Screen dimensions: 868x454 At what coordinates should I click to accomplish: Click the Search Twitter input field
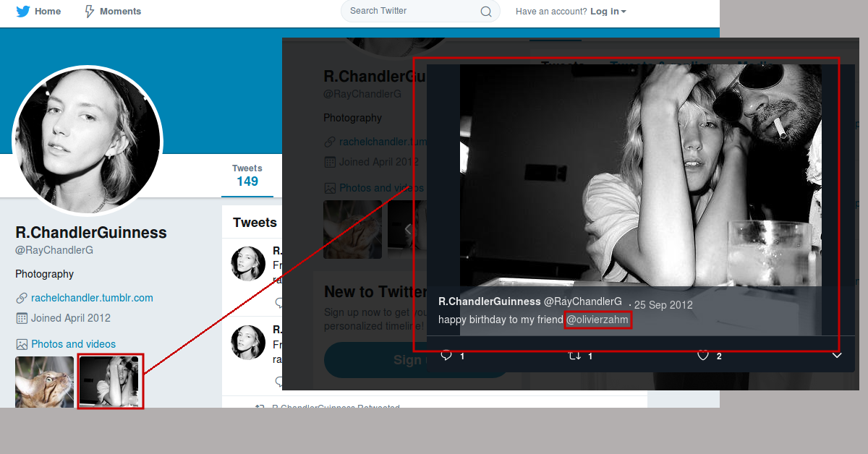point(420,11)
